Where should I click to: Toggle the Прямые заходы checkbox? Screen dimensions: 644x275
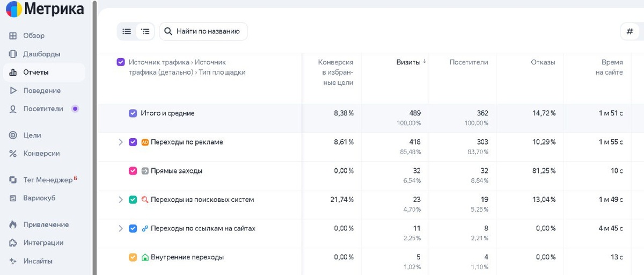click(133, 171)
